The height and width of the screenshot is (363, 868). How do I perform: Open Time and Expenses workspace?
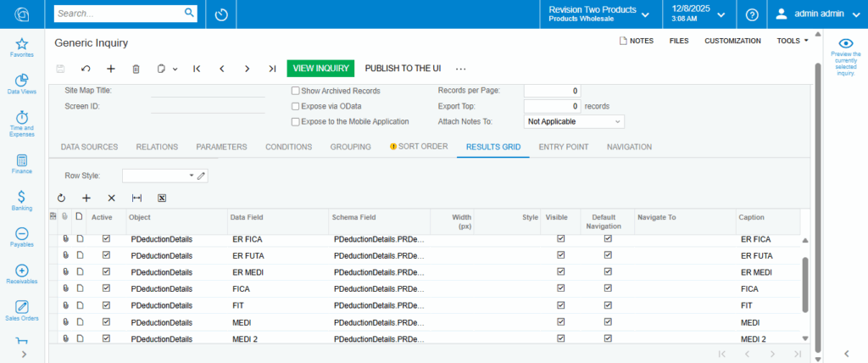22,121
